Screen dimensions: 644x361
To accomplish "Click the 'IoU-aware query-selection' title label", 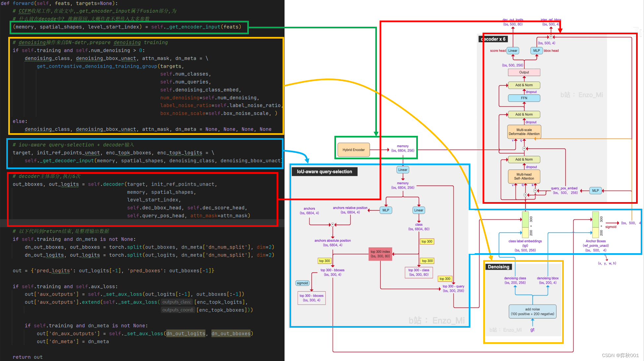I will coord(324,171).
